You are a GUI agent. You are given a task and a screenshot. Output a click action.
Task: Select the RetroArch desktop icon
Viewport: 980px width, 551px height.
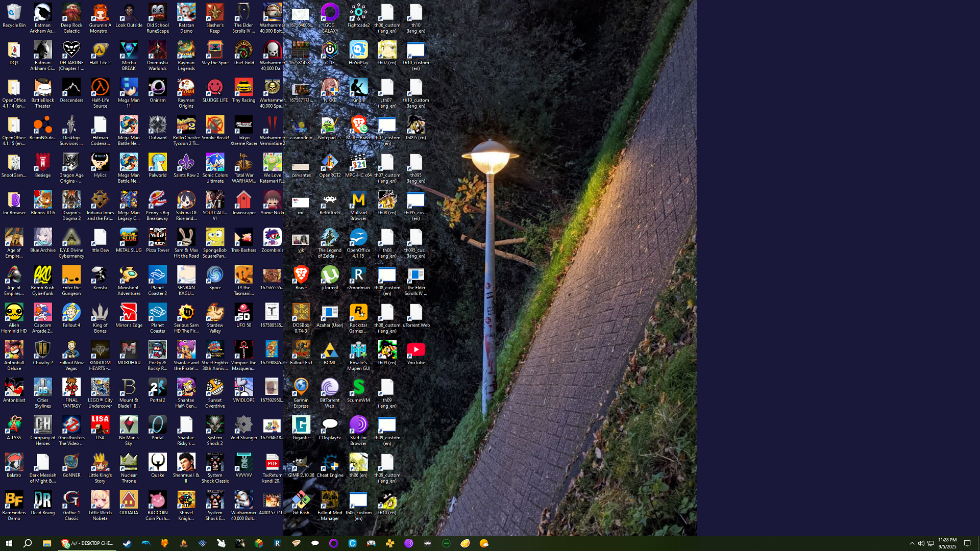coord(330,201)
